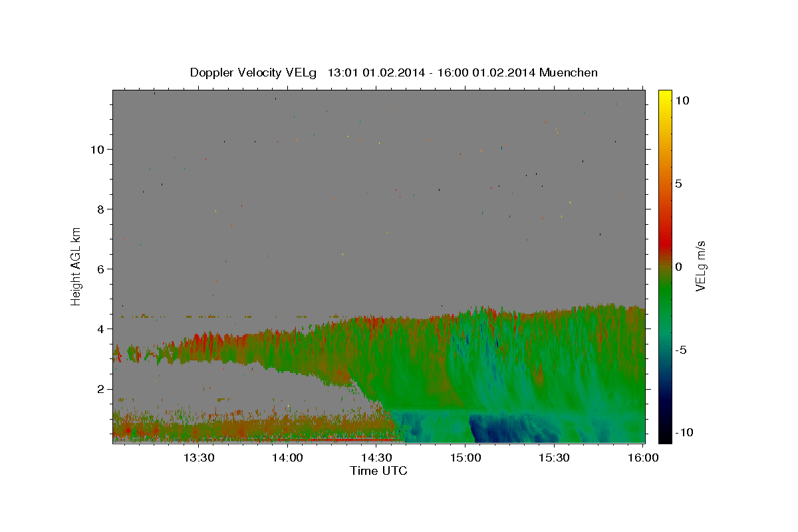The image size is (798, 532).
Task: Click the dark blue downdraft region after 15:00
Action: pyautogui.click(x=509, y=429)
